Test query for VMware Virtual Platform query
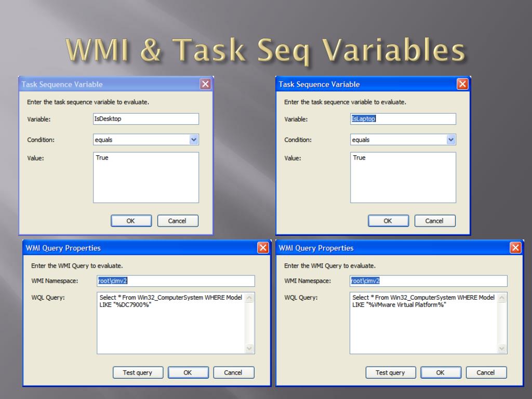The height and width of the screenshot is (399, 532). click(x=391, y=373)
